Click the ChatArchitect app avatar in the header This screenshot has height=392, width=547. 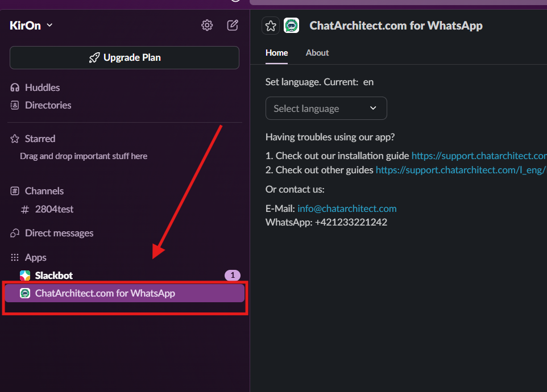[x=291, y=26]
